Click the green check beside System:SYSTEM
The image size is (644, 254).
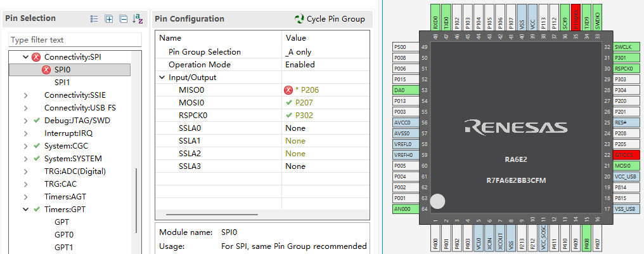click(37, 159)
